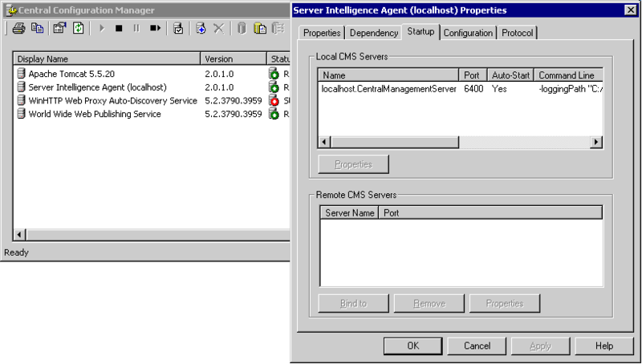The height and width of the screenshot is (364, 642).
Task: Click the Central Configuration Manager title icon
Action: (x=11, y=10)
